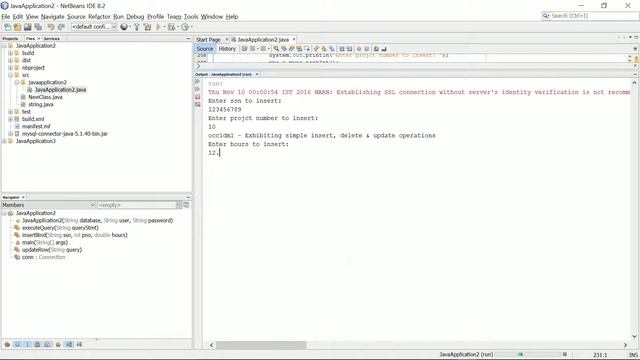
Task: Click the Build Project hammer icon
Action: pos(137,27)
